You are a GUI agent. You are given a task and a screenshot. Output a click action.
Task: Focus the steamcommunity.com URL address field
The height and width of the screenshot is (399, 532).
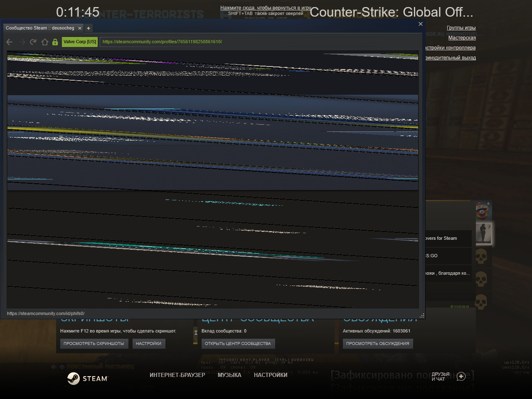click(261, 42)
